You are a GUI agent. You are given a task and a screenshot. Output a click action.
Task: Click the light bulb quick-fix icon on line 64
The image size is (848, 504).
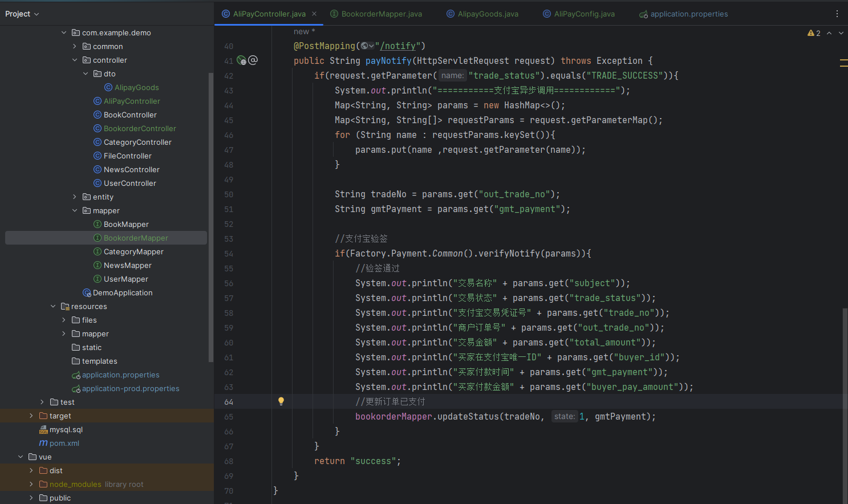(281, 401)
